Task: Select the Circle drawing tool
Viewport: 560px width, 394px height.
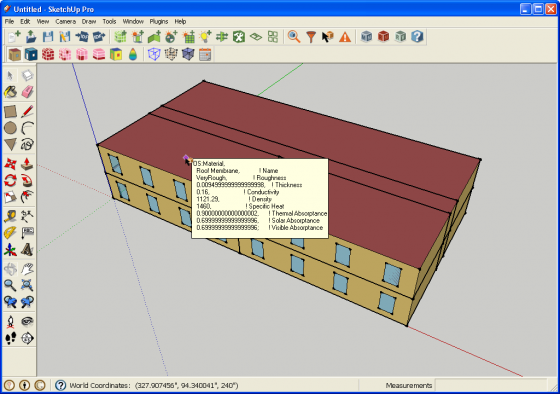Action: 10,128
